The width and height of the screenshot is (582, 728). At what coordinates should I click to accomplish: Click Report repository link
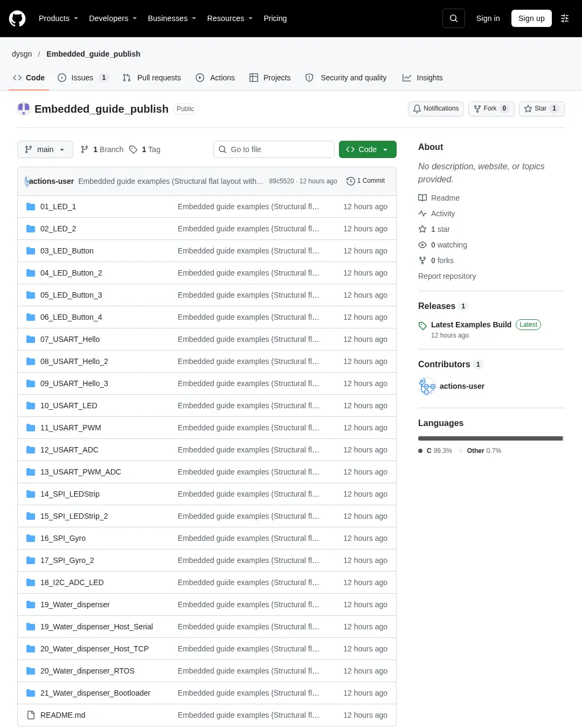click(447, 276)
